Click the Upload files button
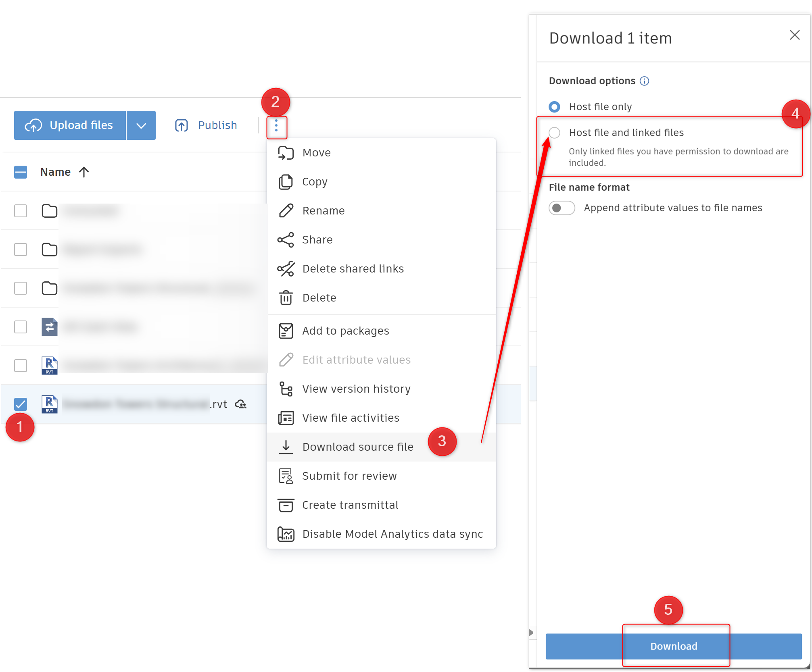 pos(70,125)
